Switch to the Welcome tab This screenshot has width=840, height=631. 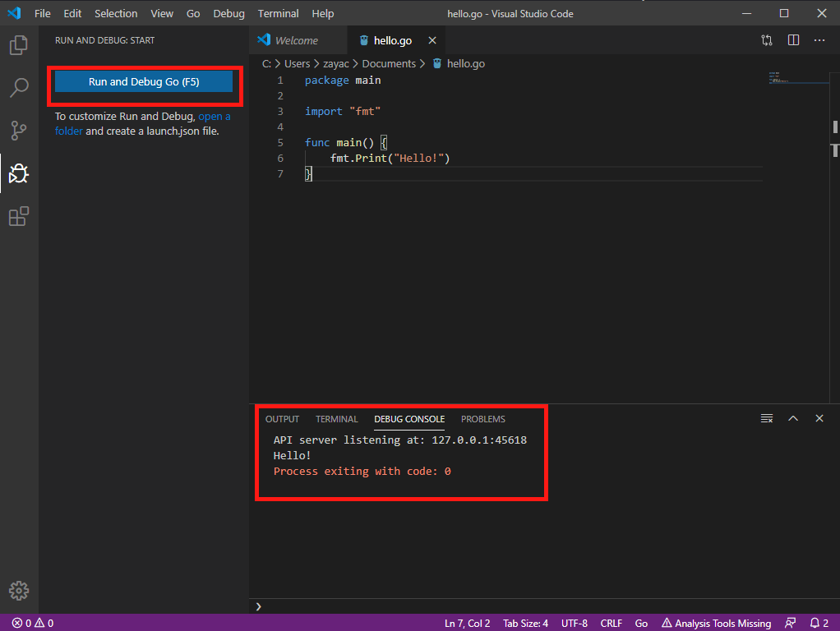pos(296,40)
